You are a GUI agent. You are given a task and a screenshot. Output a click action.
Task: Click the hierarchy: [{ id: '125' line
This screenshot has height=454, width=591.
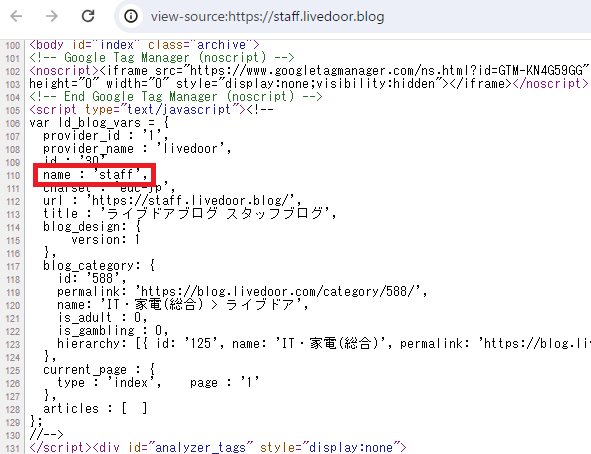tap(323, 343)
